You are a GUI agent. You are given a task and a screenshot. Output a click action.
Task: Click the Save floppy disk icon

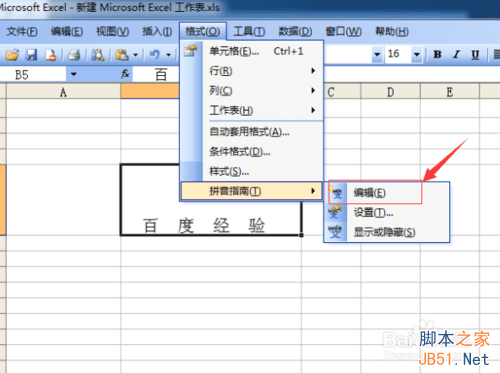(x=32, y=54)
